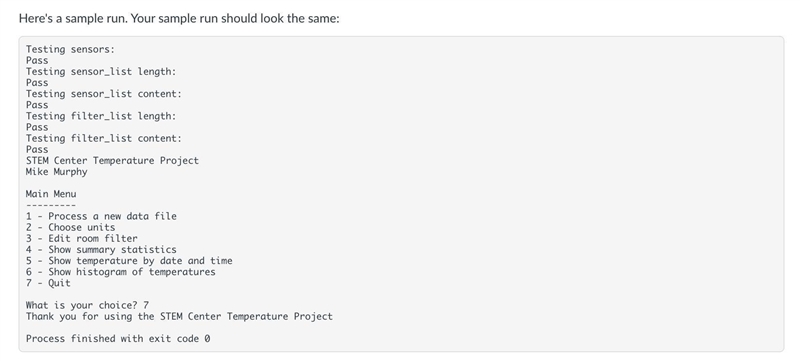Screen dimensions: 800x361
Task: Click menu line '2 - Choose units'
Action: (x=70, y=227)
